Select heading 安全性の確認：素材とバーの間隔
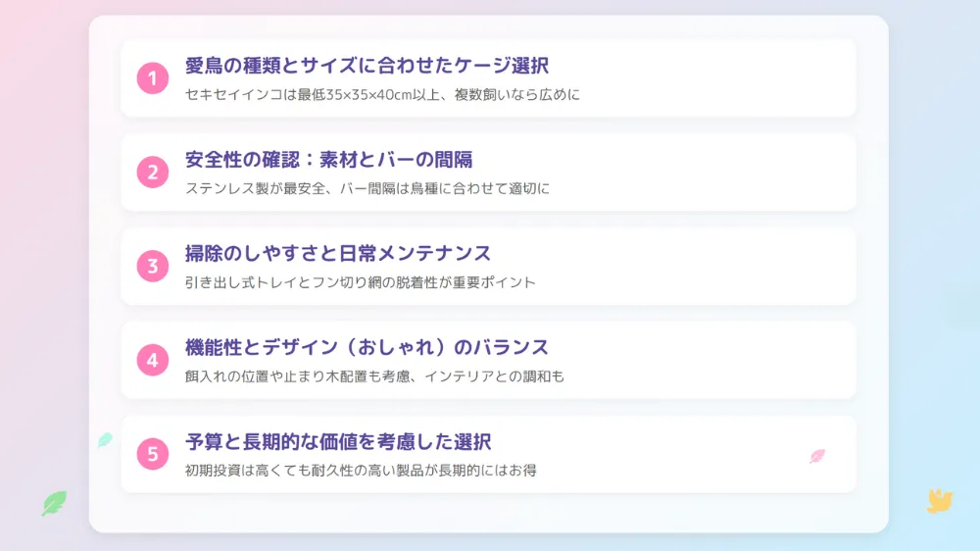The height and width of the screenshot is (551, 980). coord(328,160)
